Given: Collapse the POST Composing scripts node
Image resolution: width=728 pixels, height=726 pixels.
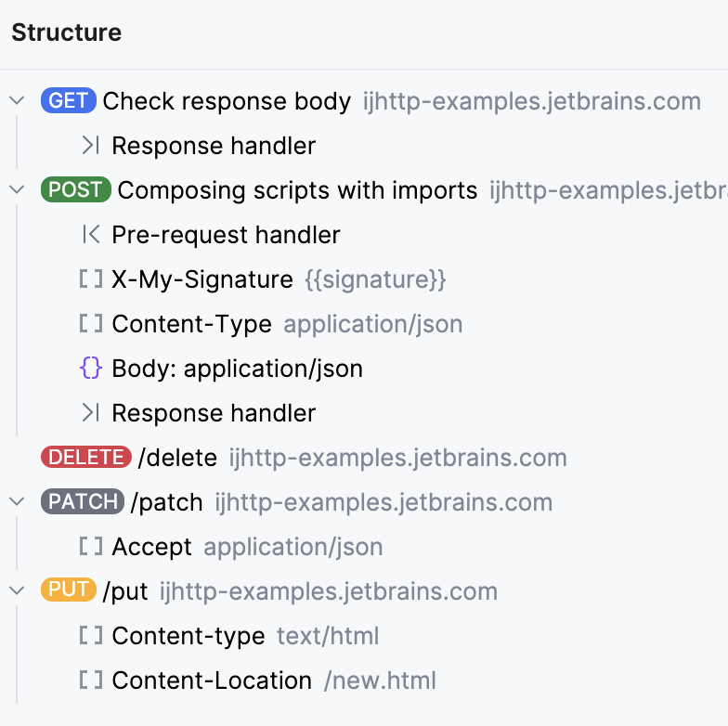Looking at the screenshot, I should pyautogui.click(x=18, y=190).
